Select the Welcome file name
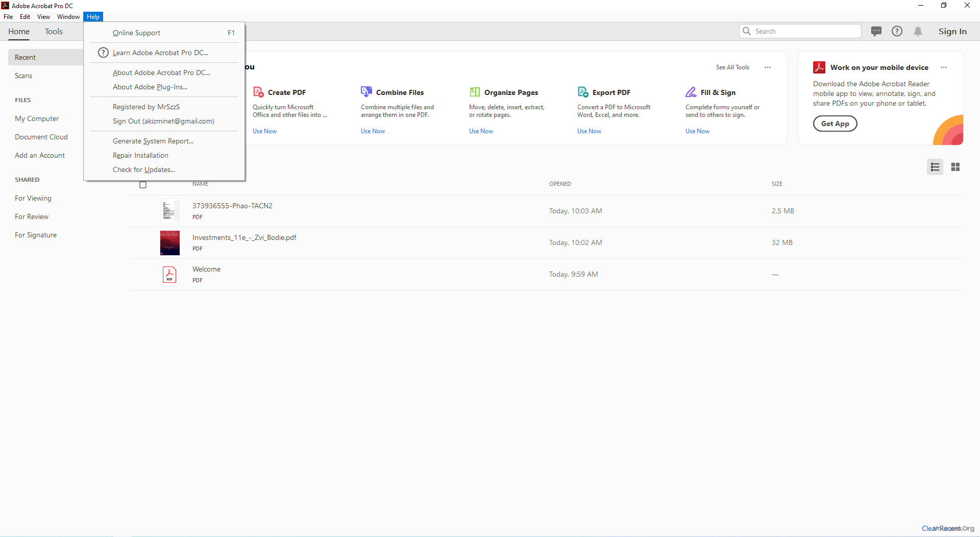980x537 pixels. click(206, 269)
